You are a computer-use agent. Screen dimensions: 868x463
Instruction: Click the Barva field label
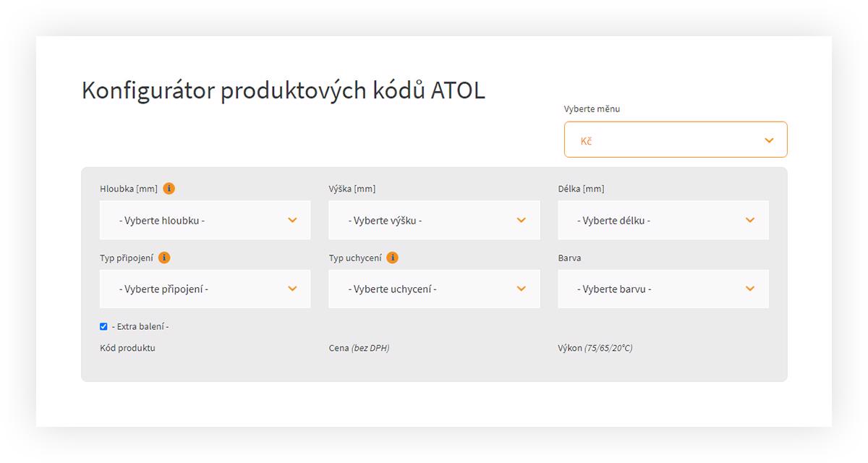coord(569,258)
